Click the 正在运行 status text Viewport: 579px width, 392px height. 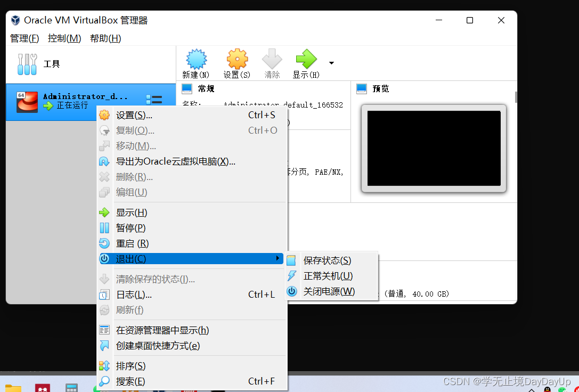tap(73, 105)
